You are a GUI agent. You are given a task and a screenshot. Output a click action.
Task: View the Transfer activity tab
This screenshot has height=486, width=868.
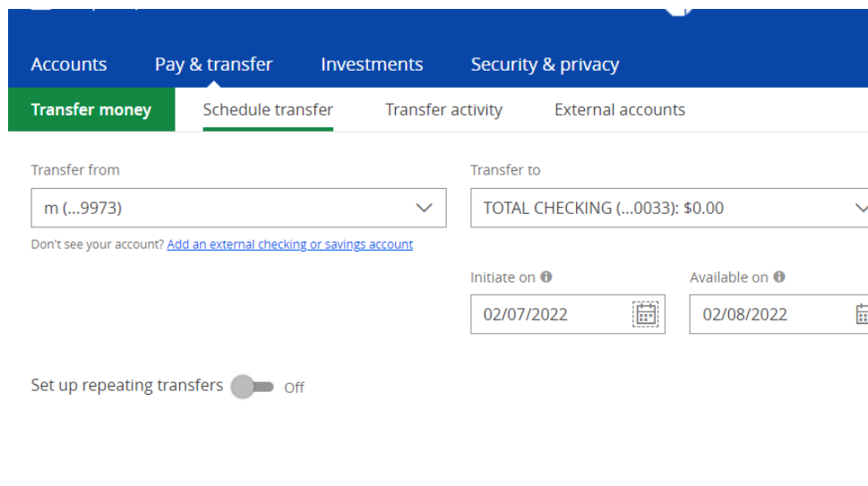click(x=443, y=110)
